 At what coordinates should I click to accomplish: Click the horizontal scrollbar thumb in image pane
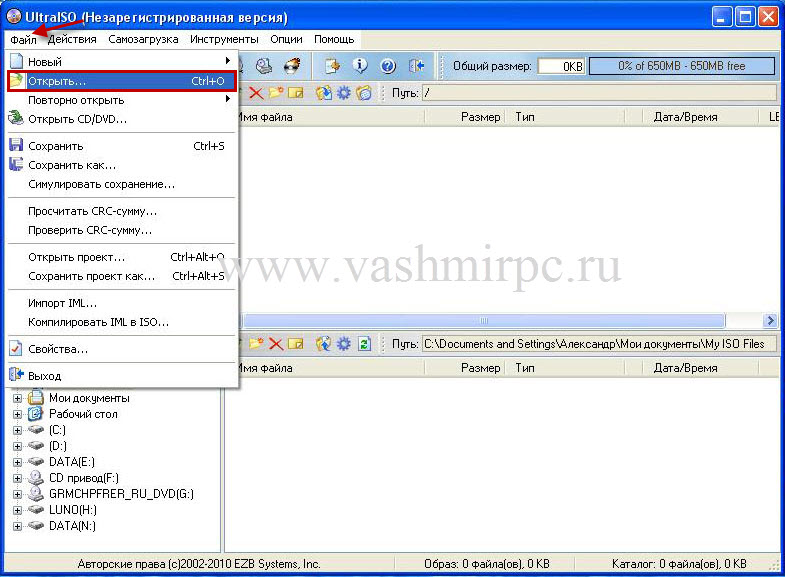click(x=484, y=320)
